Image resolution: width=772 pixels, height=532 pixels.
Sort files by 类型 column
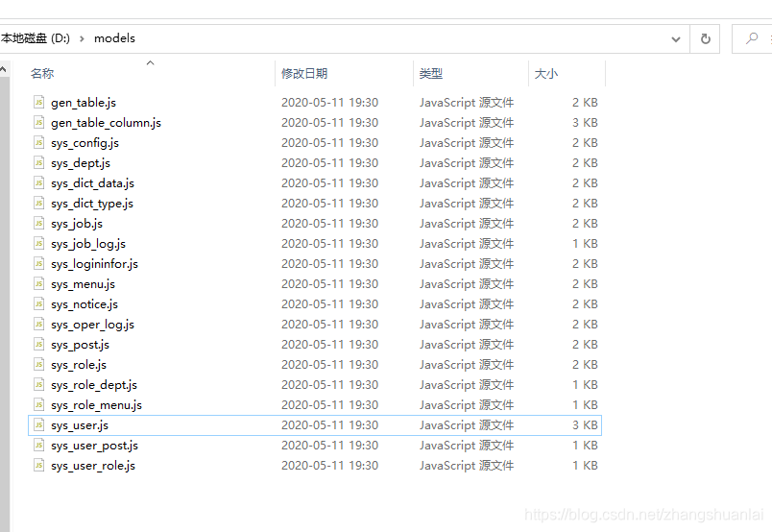431,73
